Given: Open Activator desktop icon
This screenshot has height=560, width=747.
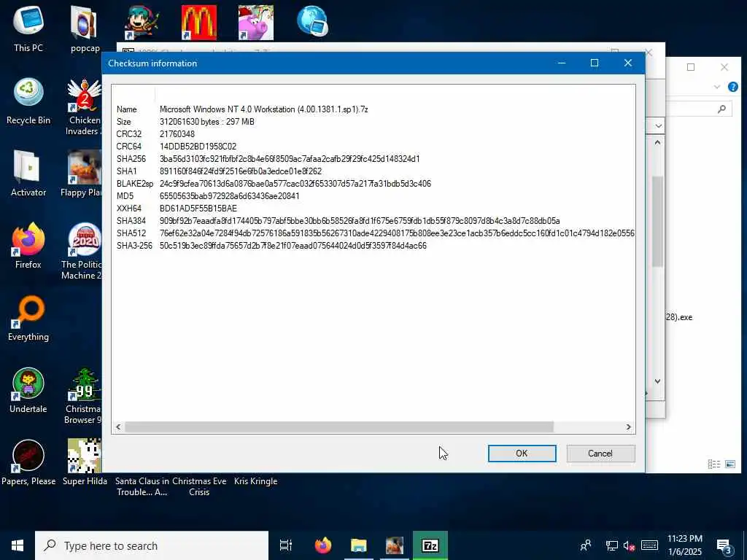Looking at the screenshot, I should click(28, 173).
